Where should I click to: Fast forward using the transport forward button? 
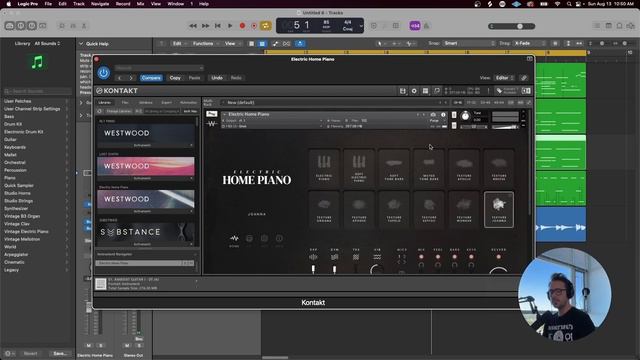tap(205, 26)
